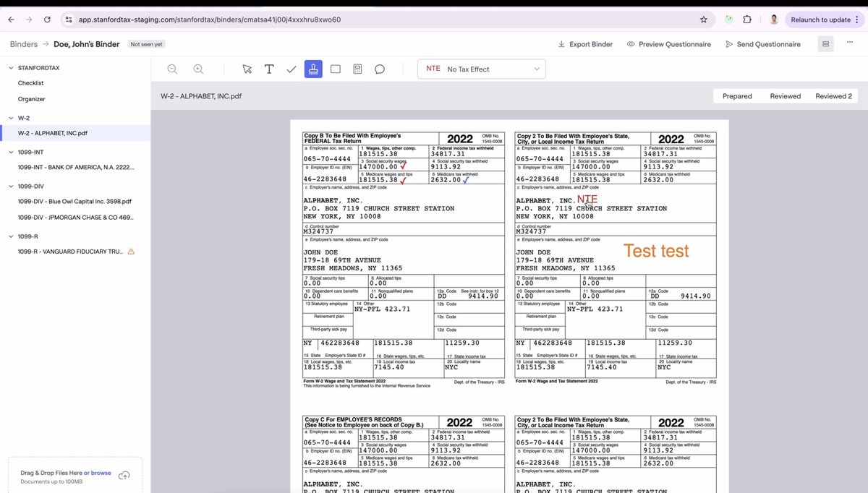Toggle the split layout view button
The height and width of the screenshot is (493, 868).
(825, 44)
